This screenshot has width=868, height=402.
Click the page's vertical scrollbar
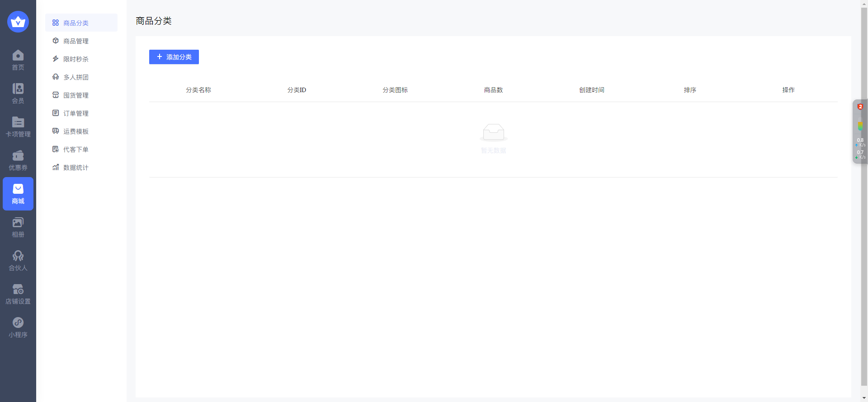(864, 199)
